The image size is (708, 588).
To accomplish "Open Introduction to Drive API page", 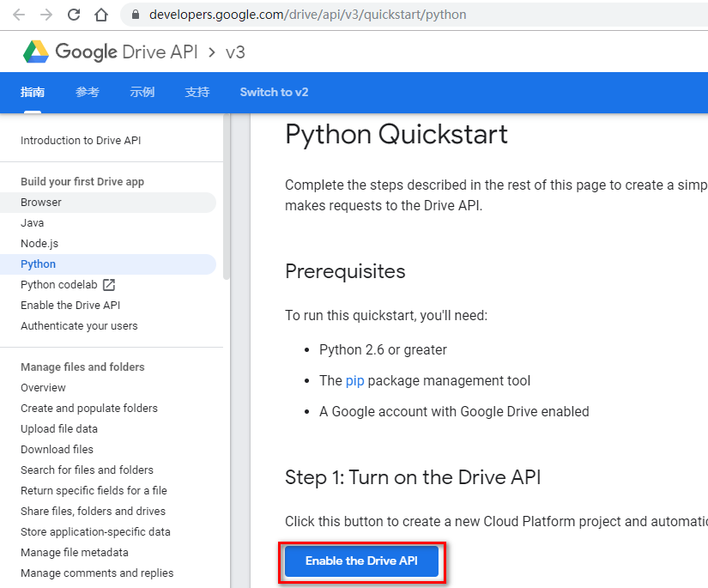I will tap(81, 141).
